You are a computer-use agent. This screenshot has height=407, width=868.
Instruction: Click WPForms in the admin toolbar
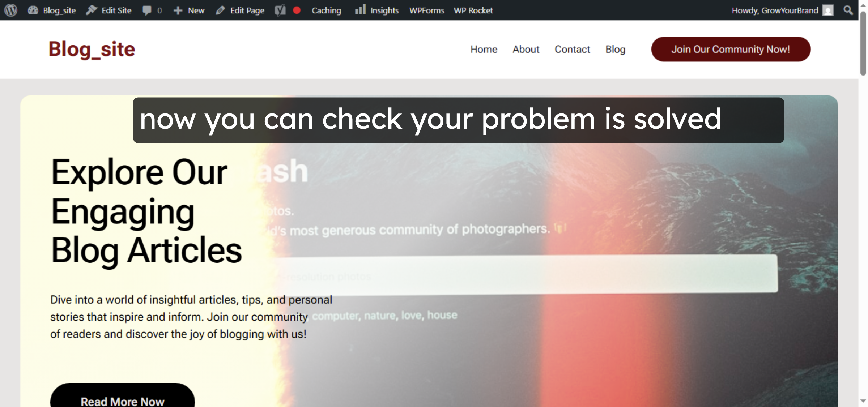(426, 10)
